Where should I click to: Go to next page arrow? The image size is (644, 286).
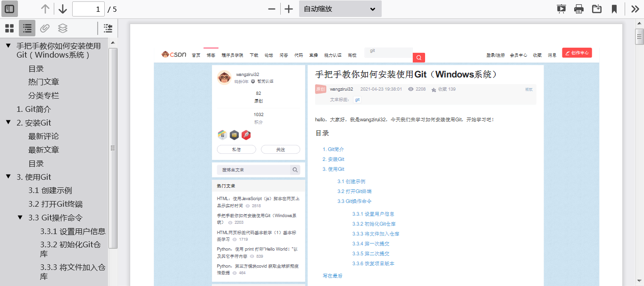(x=63, y=9)
